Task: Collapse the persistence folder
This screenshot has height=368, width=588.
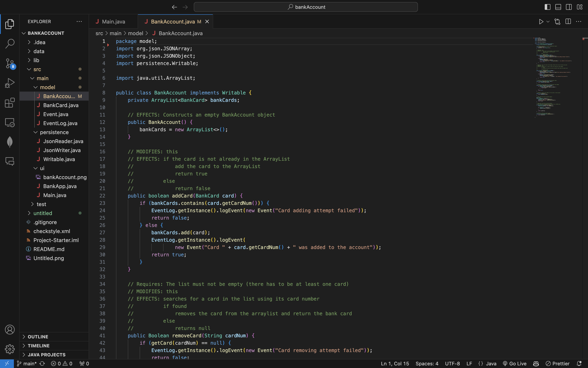Action: (x=54, y=132)
